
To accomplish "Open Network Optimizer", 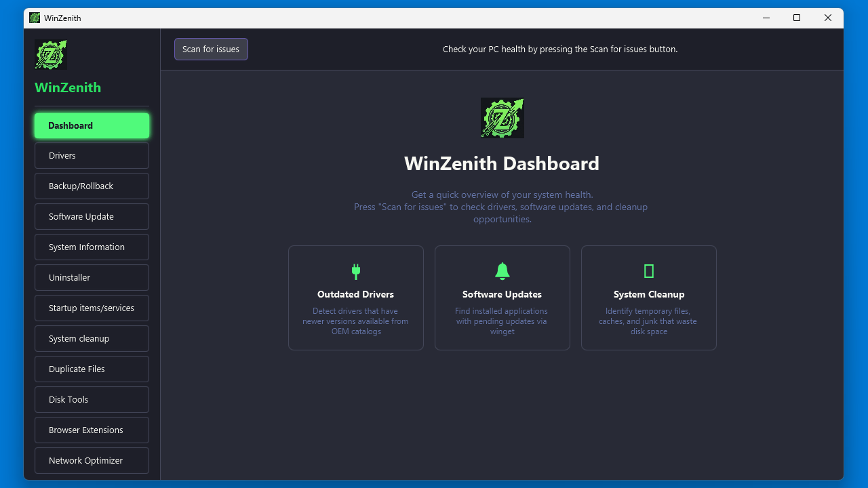I will click(92, 461).
